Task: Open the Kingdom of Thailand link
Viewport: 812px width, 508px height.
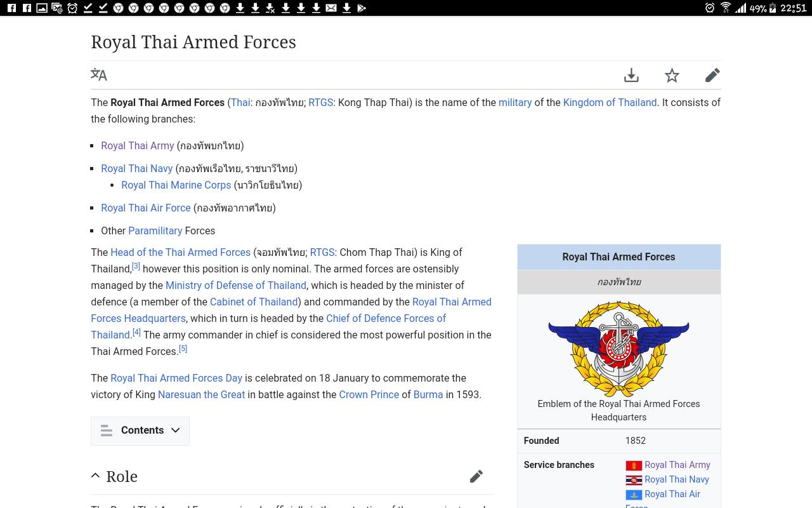Action: tap(610, 102)
